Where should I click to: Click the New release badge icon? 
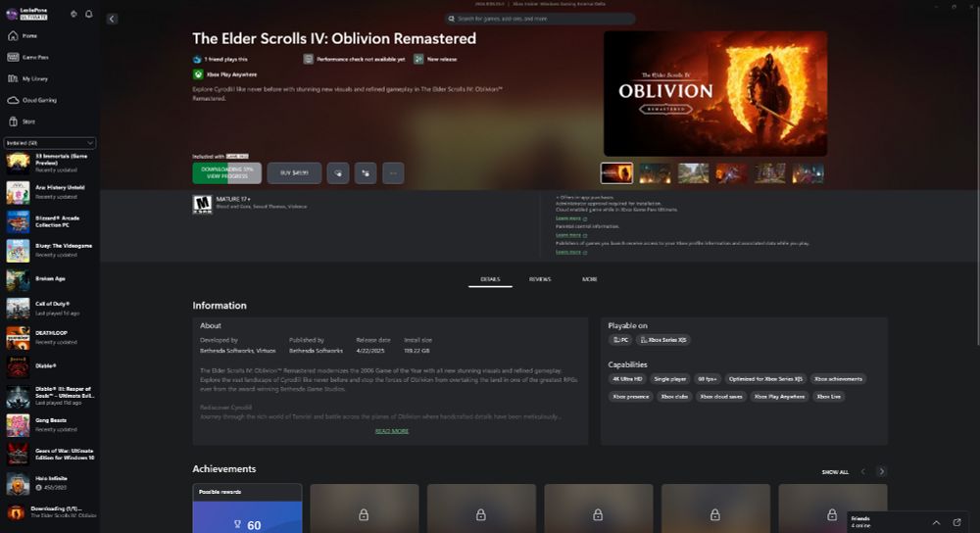coord(418,59)
